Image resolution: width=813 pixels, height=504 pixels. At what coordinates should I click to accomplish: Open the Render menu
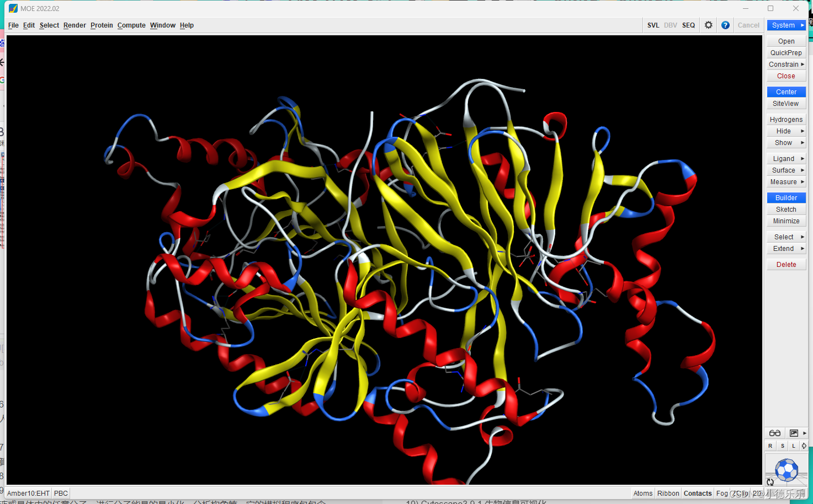click(75, 25)
